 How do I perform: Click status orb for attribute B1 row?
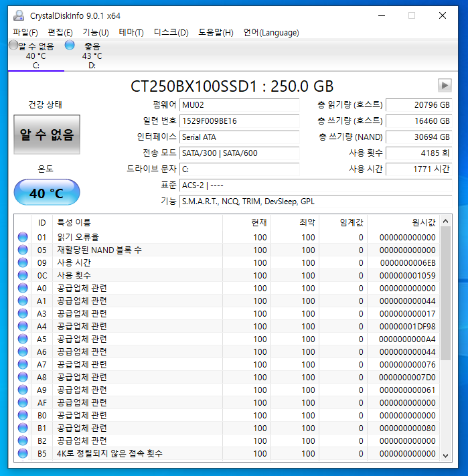[23, 428]
